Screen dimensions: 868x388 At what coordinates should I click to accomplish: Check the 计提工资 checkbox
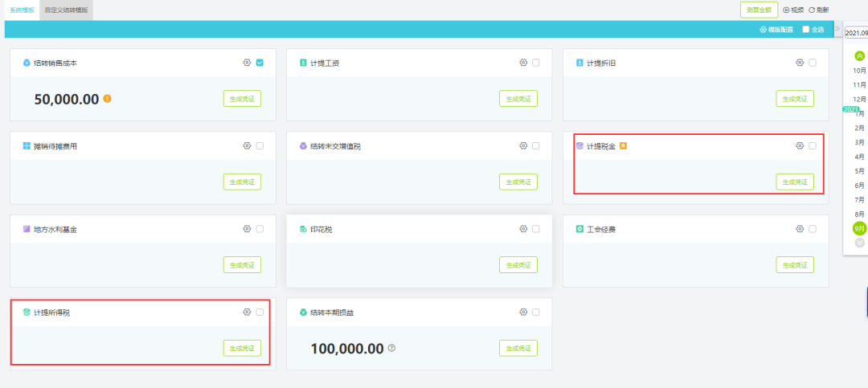pyautogui.click(x=536, y=63)
